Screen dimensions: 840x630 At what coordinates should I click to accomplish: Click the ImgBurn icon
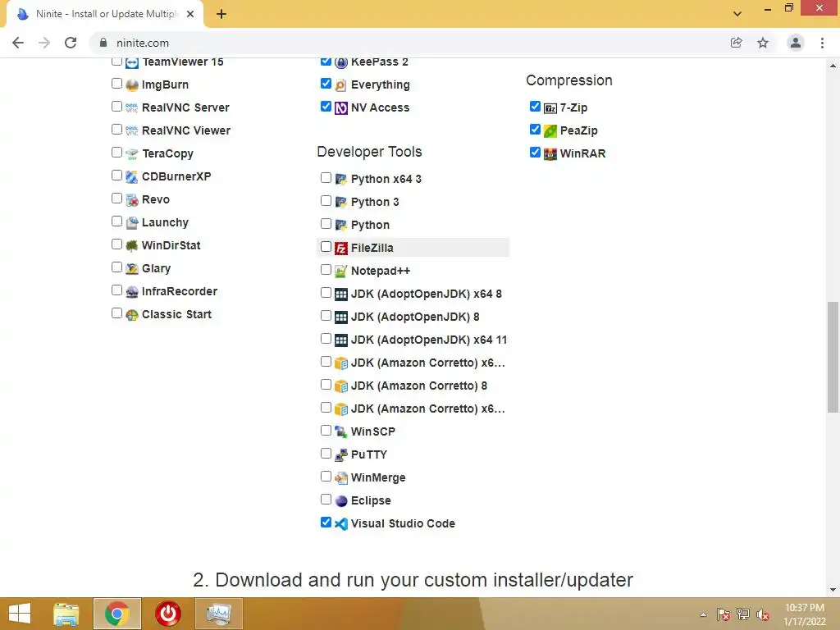(x=132, y=85)
